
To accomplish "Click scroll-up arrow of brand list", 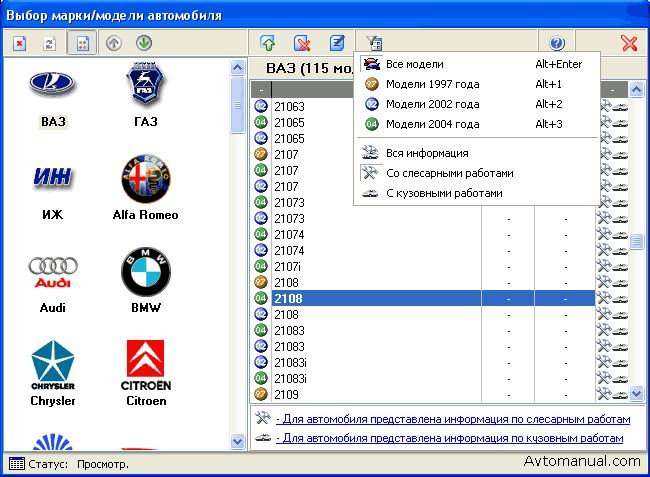I will coord(238,68).
